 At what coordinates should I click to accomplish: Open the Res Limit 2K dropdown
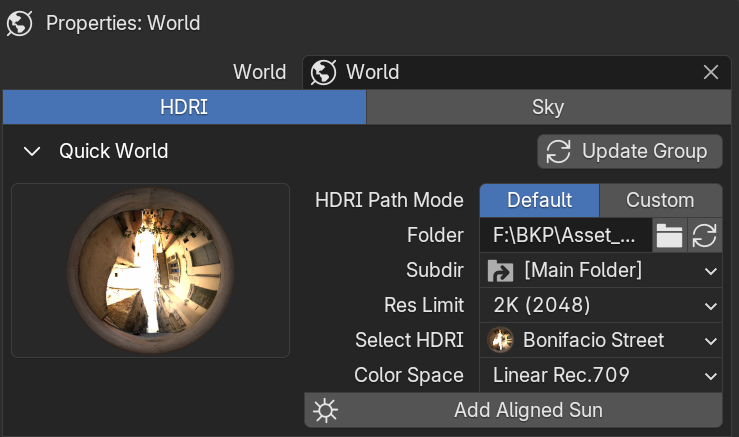coord(601,305)
